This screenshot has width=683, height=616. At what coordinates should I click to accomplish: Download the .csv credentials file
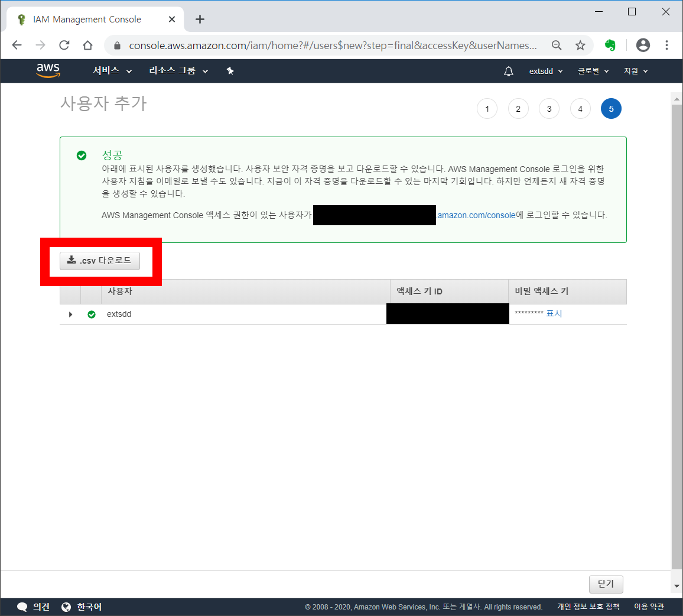(x=100, y=261)
